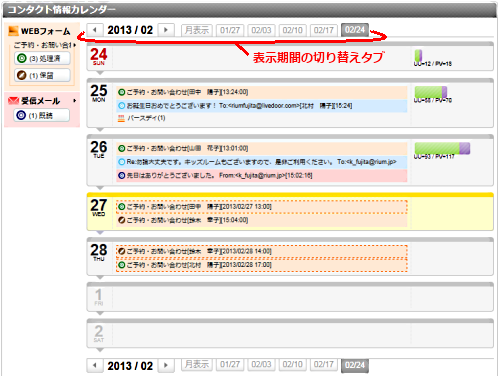This screenshot has width=500, height=376.
Task: Open the 15:04:00 pending entry on the 27th
Action: tap(262, 220)
